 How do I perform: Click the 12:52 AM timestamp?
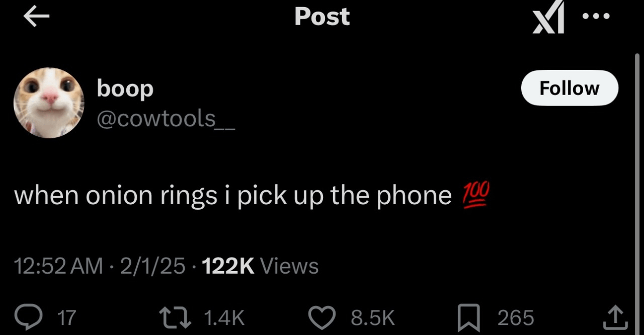(x=58, y=266)
